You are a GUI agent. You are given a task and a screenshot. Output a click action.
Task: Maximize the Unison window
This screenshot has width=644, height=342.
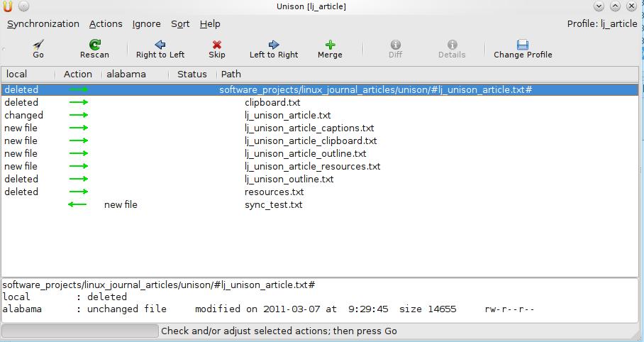click(x=615, y=6)
